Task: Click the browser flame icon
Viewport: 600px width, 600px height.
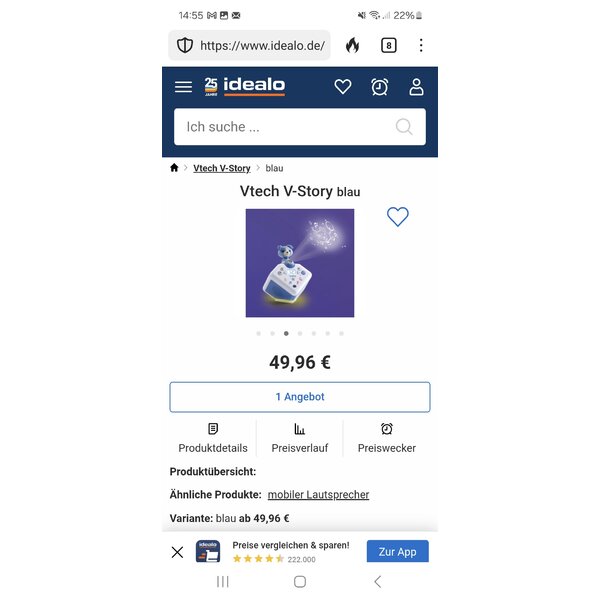Action: [352, 46]
